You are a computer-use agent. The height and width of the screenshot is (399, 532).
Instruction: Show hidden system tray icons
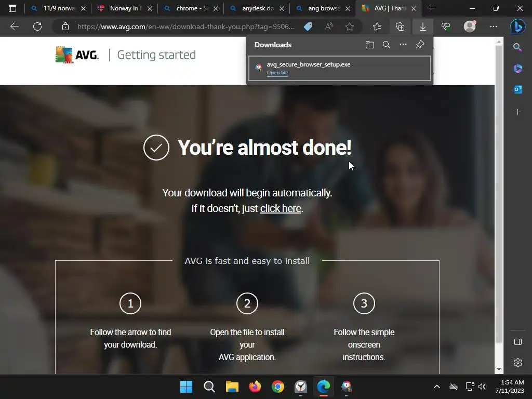437,387
